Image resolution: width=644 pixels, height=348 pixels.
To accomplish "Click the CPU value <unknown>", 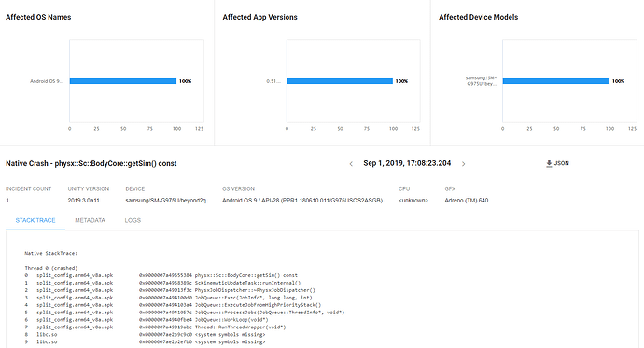I will (413, 201).
